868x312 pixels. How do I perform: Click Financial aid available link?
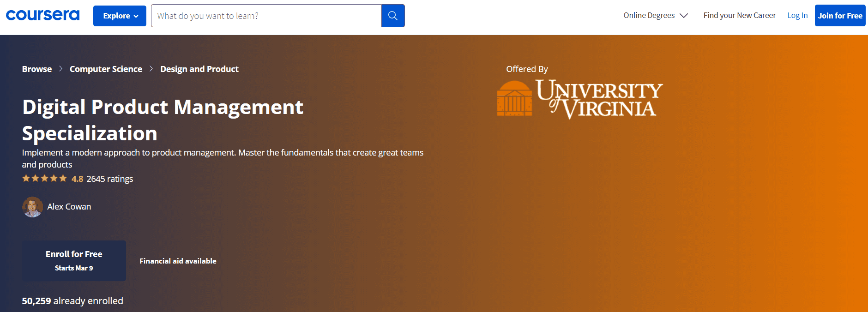[178, 261]
